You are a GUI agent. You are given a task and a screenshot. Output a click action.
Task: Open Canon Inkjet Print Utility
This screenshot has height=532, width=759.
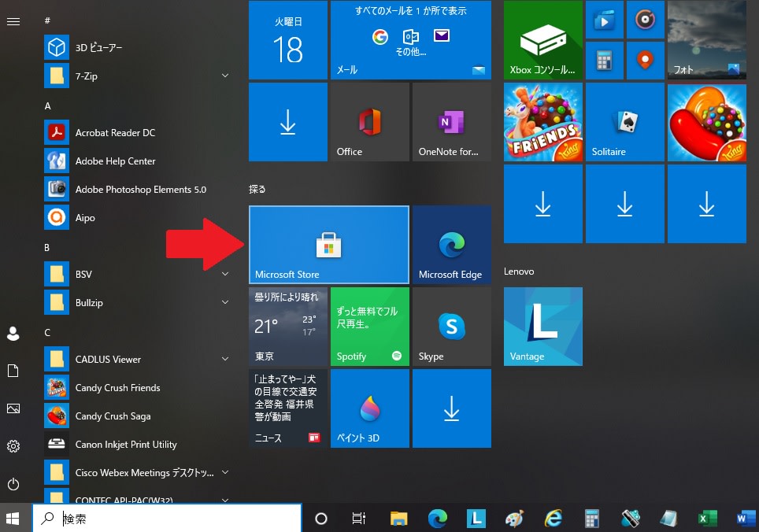point(138,445)
